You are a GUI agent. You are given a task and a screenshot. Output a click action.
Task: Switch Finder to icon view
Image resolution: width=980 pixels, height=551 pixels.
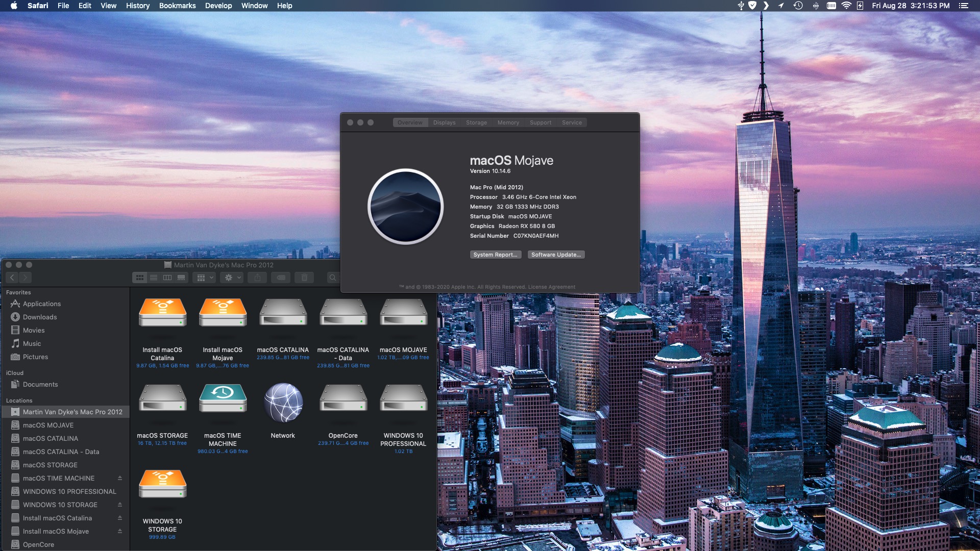pyautogui.click(x=139, y=278)
